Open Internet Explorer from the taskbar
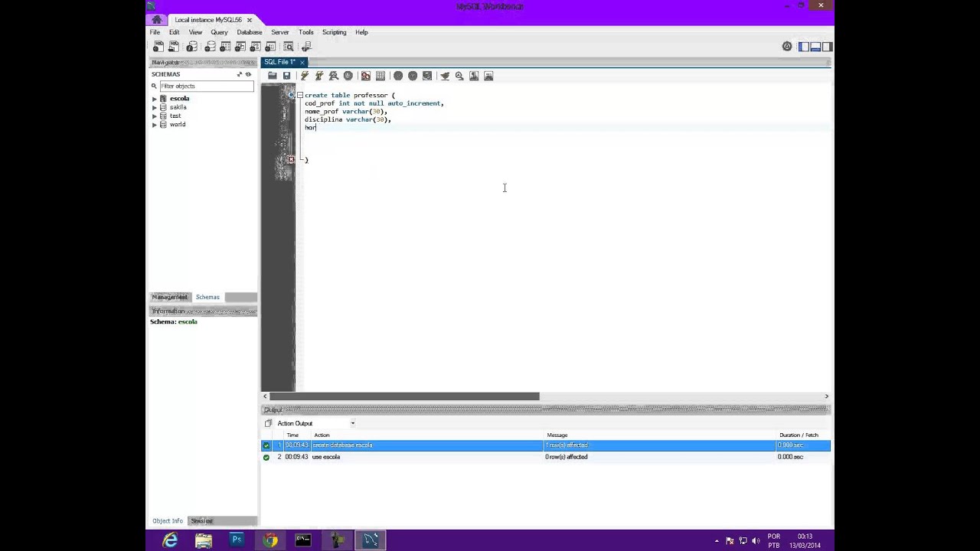 (x=170, y=540)
